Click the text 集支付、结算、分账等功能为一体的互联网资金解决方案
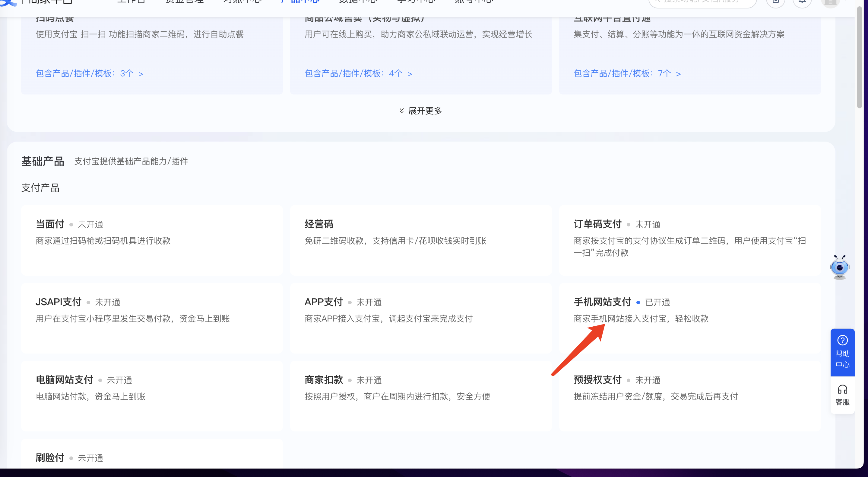The height and width of the screenshot is (477, 868). pos(679,34)
